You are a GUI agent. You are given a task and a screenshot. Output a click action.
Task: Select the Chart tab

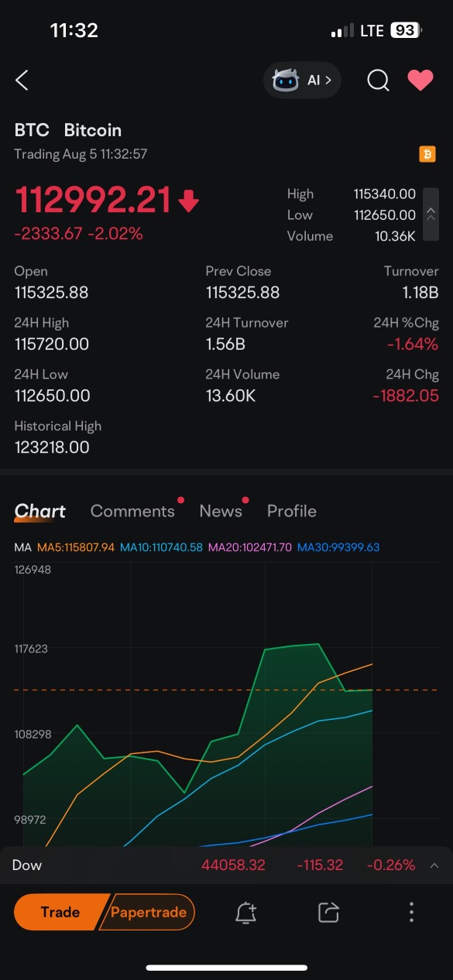click(x=40, y=511)
